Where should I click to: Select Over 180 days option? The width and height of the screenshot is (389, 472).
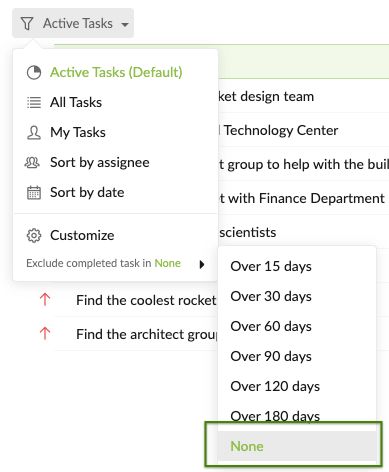click(275, 416)
